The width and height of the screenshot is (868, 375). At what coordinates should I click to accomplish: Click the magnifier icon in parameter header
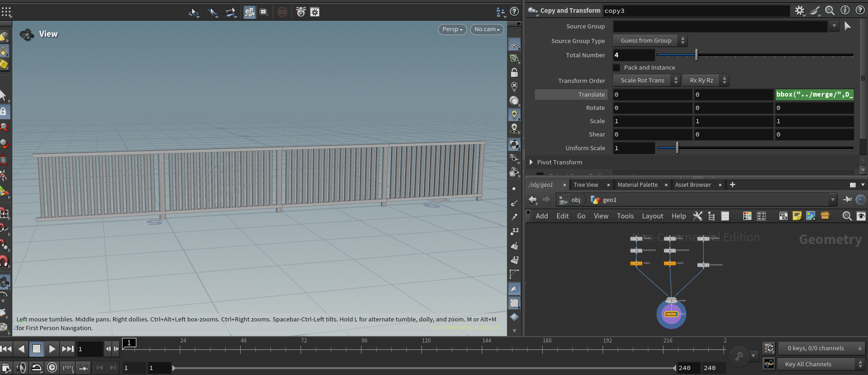coord(830,11)
